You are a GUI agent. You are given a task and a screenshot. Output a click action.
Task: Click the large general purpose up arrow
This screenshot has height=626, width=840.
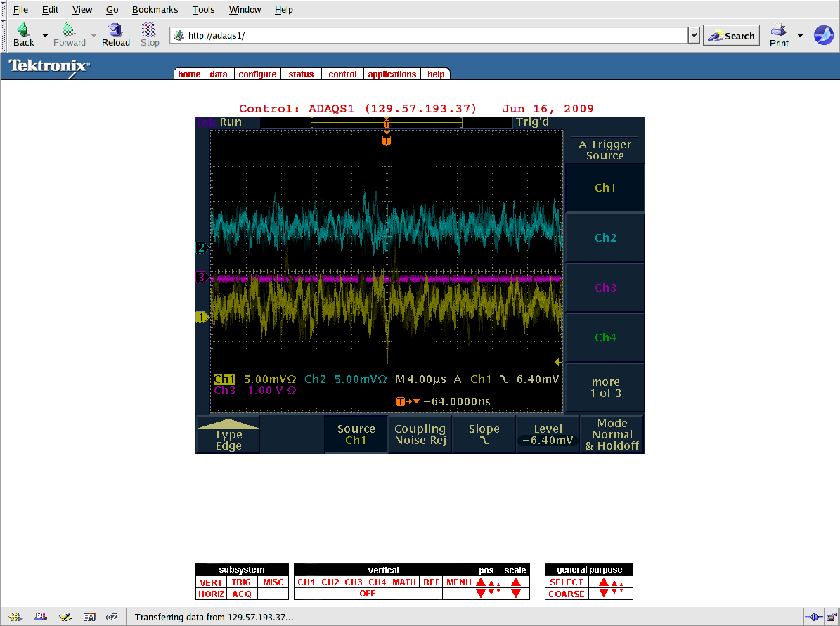point(604,582)
